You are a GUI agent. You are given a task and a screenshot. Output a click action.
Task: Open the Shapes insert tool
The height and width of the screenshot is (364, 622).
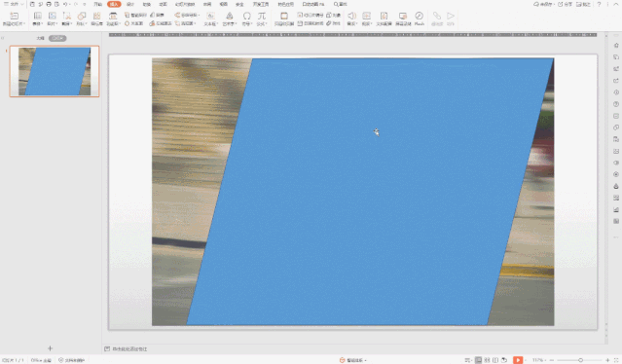pos(82,16)
